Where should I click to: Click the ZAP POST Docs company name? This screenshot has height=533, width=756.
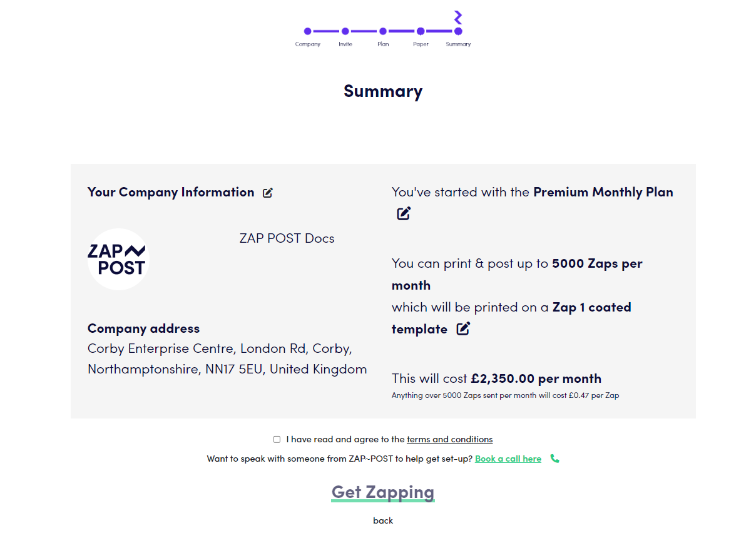coord(287,238)
